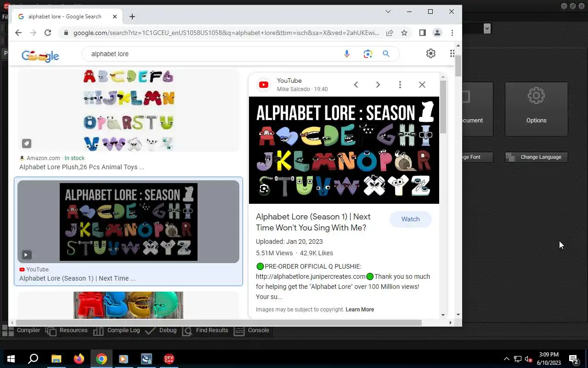Open the Amazon plush toys thumbnail

129,110
